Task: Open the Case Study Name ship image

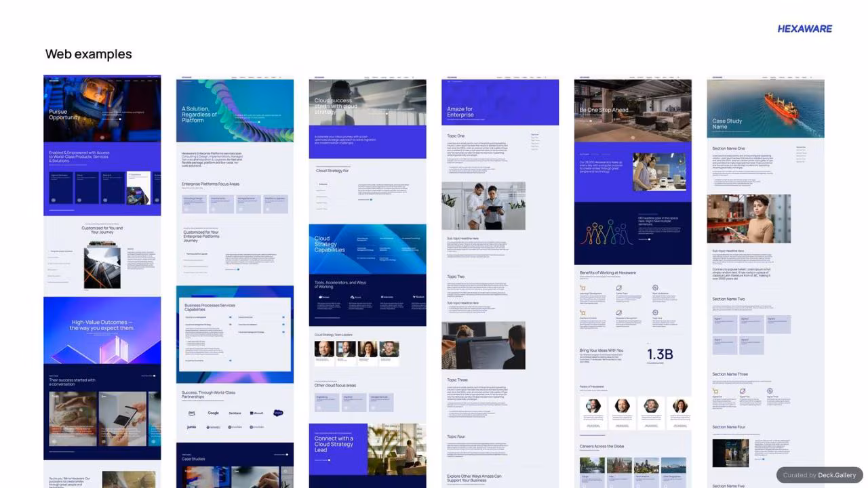Action: (766, 109)
